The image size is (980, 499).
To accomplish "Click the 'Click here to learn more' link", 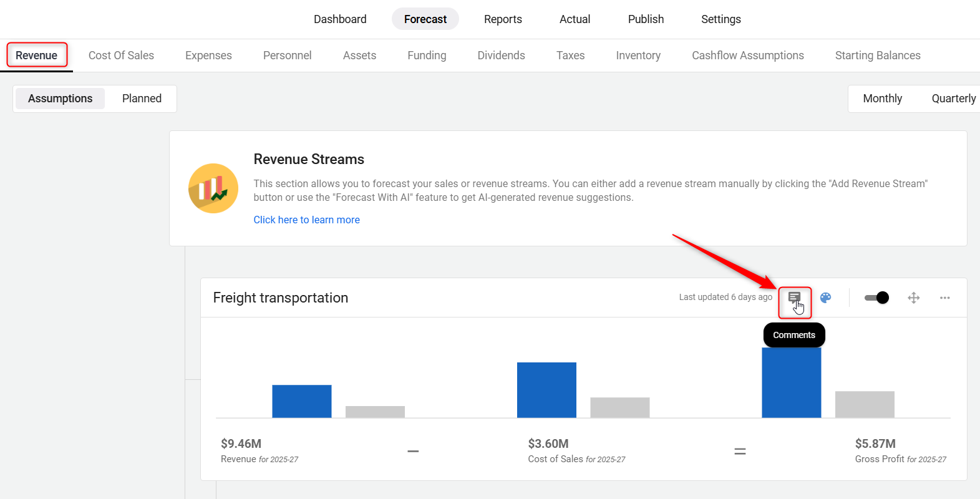I will [306, 220].
